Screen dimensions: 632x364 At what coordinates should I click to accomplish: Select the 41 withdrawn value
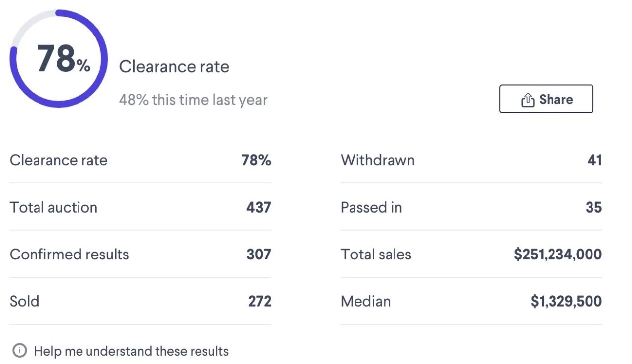[x=594, y=160]
